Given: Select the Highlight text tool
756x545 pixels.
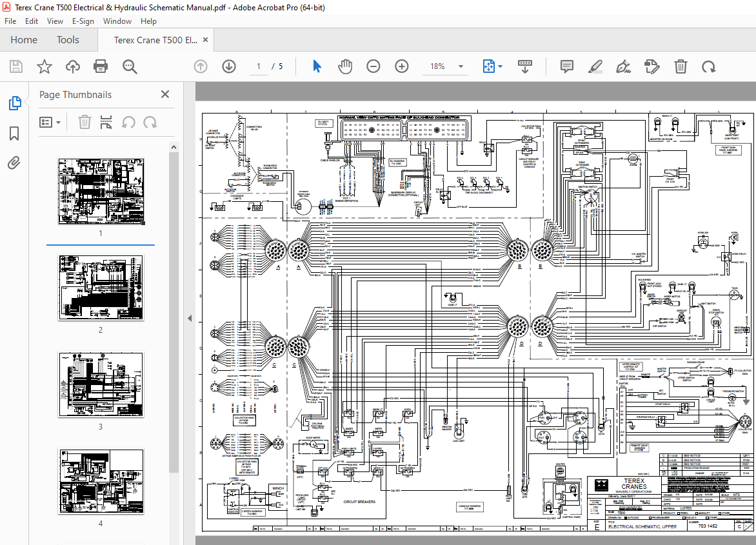Looking at the screenshot, I should pos(595,66).
